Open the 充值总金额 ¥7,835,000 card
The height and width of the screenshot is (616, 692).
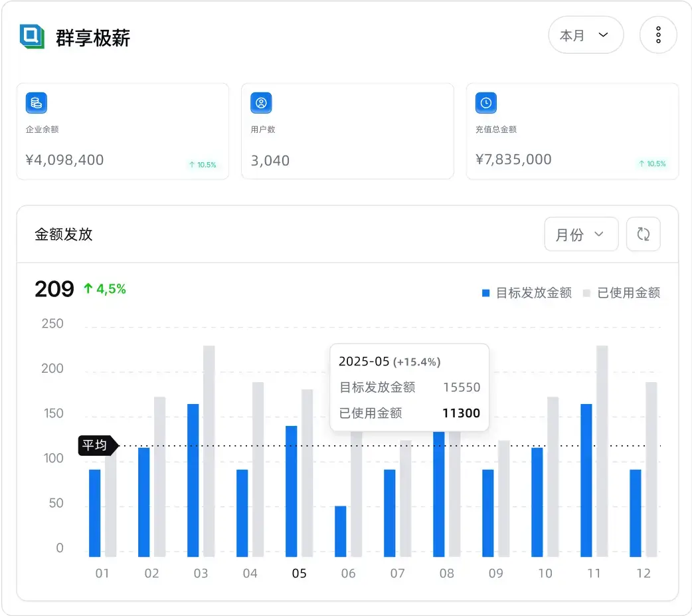point(572,131)
